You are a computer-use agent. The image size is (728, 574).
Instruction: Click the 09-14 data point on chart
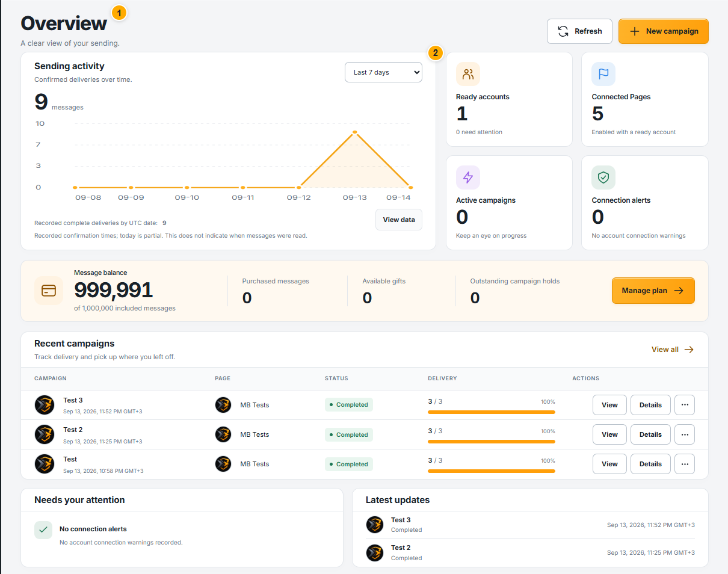(x=411, y=188)
